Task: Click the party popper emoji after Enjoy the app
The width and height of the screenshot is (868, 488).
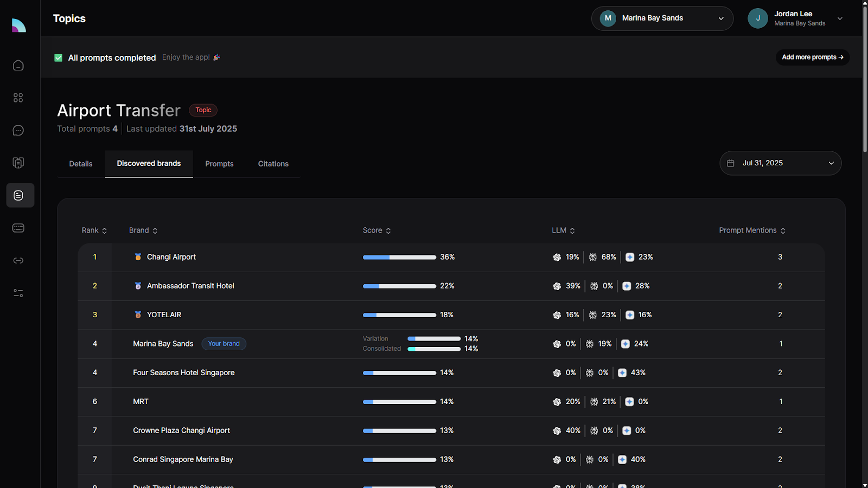Action: 217,57
